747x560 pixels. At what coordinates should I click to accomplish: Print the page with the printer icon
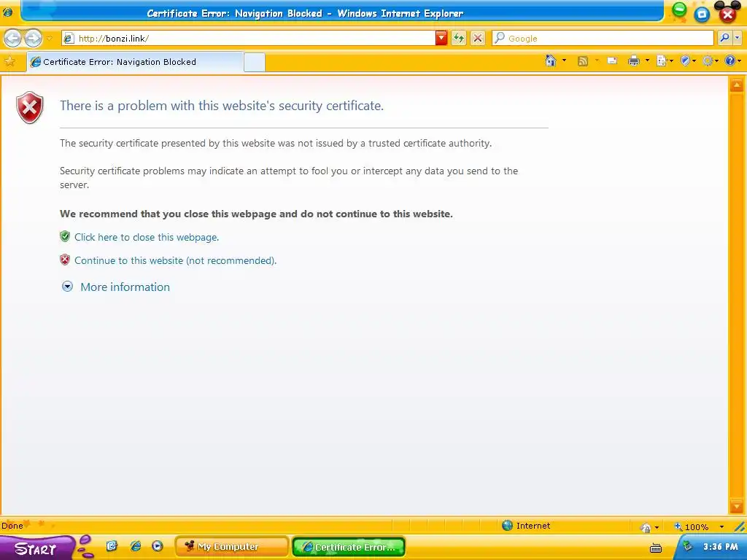pyautogui.click(x=634, y=61)
